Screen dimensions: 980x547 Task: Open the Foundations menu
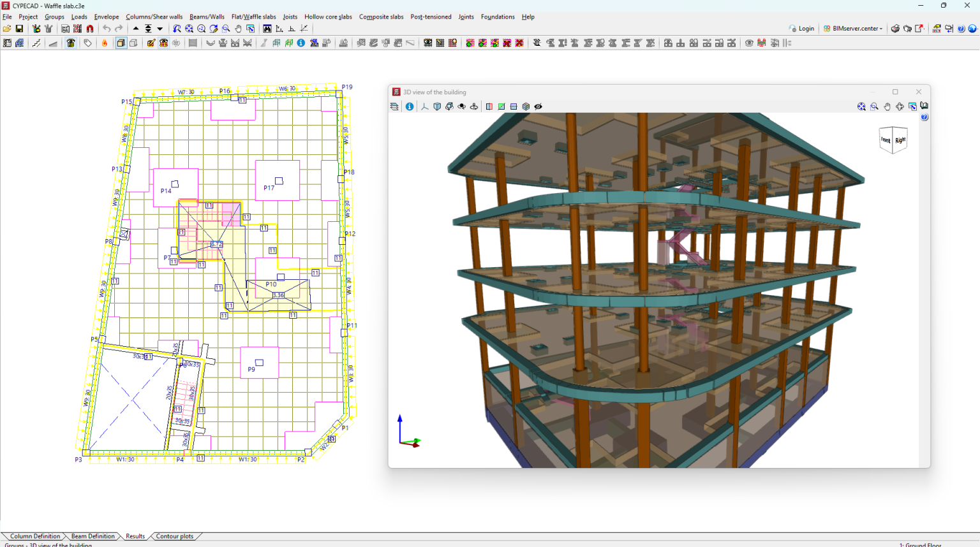click(x=497, y=17)
